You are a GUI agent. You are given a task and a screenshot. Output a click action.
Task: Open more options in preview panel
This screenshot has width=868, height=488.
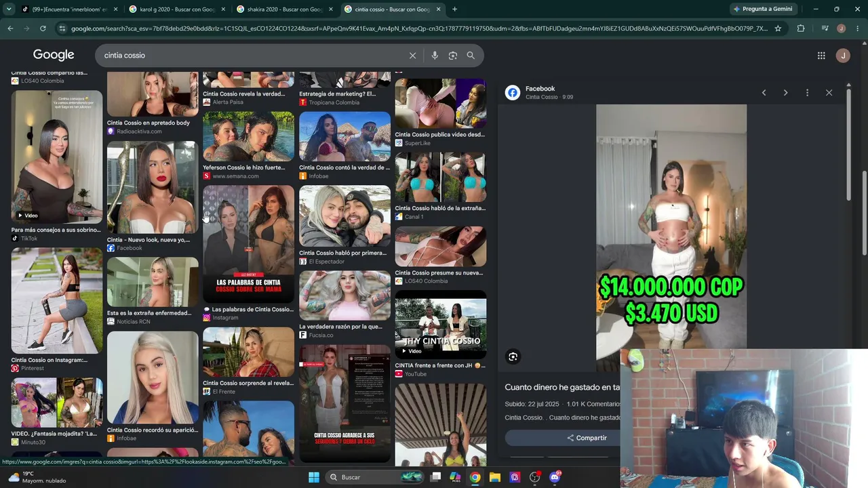click(x=807, y=93)
